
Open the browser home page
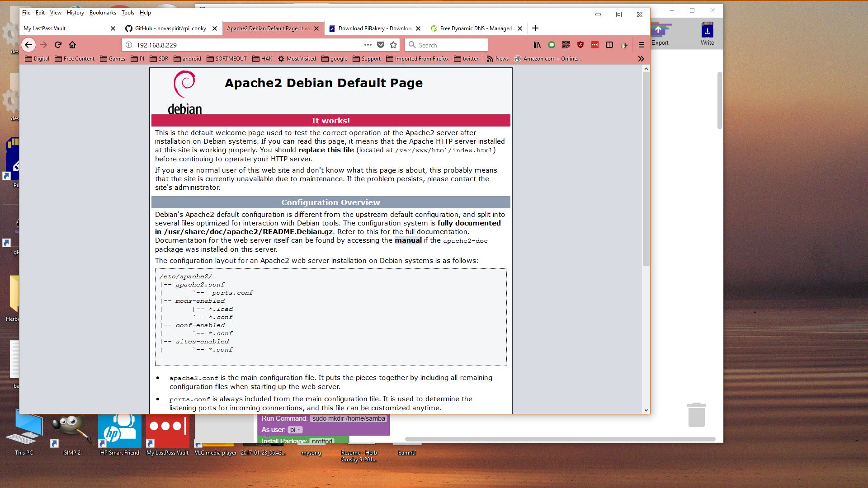(x=72, y=45)
